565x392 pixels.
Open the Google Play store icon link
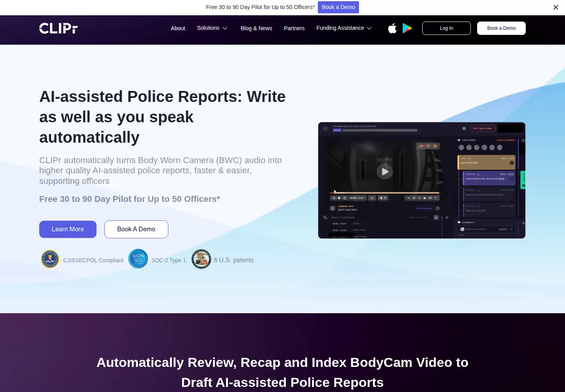[407, 28]
